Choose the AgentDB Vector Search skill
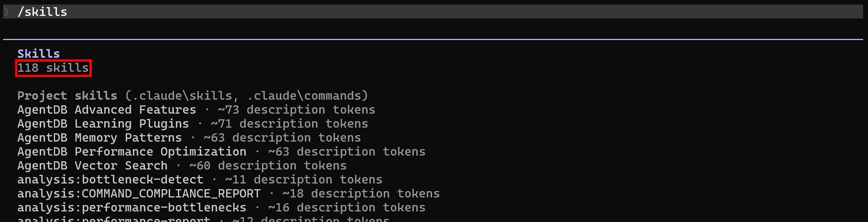This screenshot has height=222, width=868. click(92, 166)
